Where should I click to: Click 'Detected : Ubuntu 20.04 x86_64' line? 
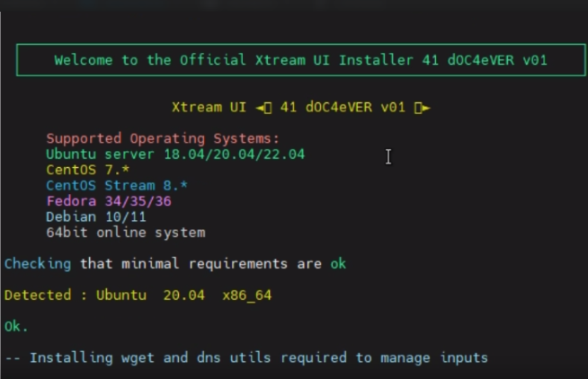coord(138,295)
